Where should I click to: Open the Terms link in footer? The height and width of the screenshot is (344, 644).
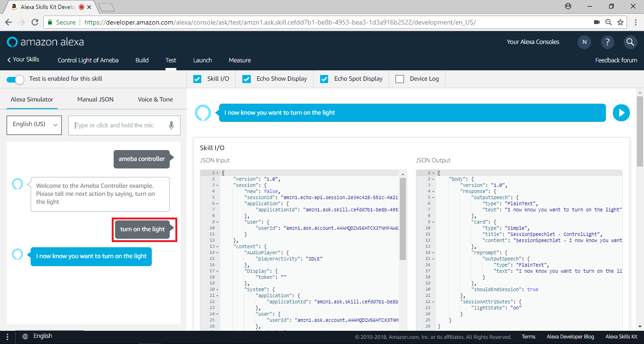(x=528, y=337)
